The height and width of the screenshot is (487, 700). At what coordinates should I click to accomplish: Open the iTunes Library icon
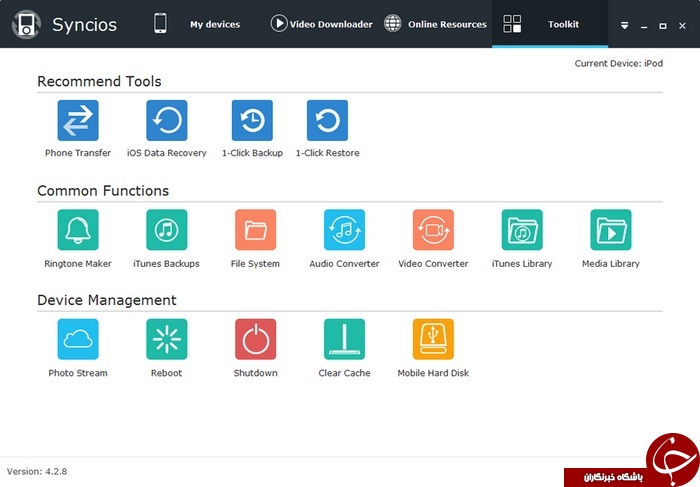pyautogui.click(x=522, y=229)
